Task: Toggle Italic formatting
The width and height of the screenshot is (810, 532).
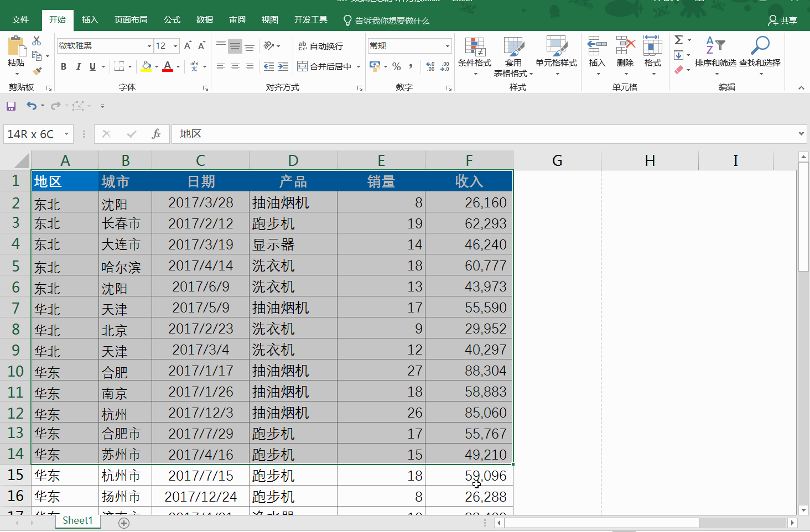Action: pyautogui.click(x=78, y=66)
